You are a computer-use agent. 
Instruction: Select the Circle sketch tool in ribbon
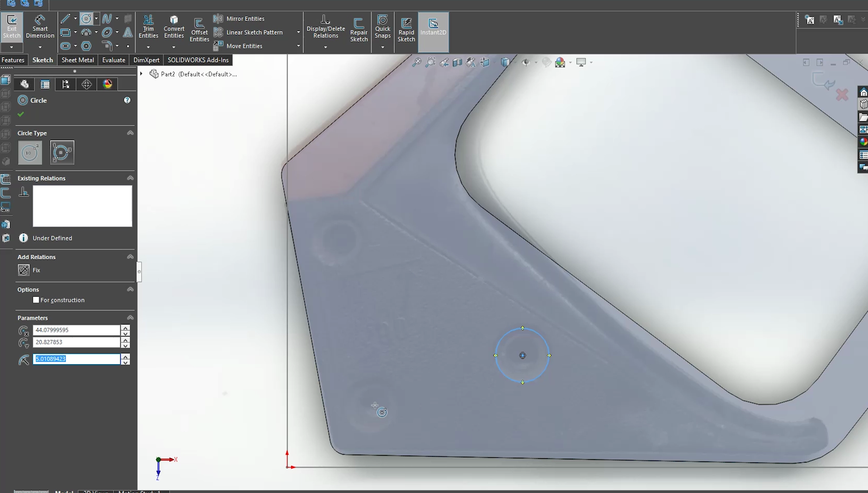click(86, 19)
